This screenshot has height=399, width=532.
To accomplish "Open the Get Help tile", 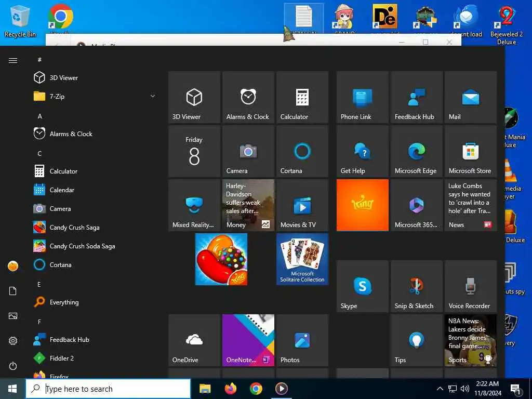I will (x=362, y=151).
